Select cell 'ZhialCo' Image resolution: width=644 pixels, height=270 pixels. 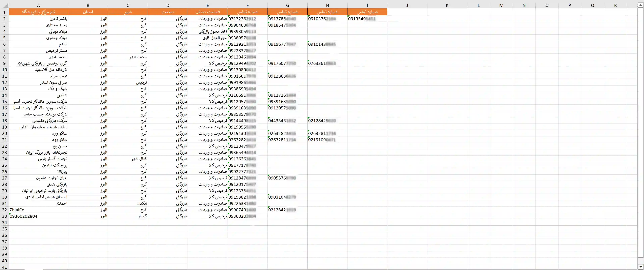coord(38,210)
